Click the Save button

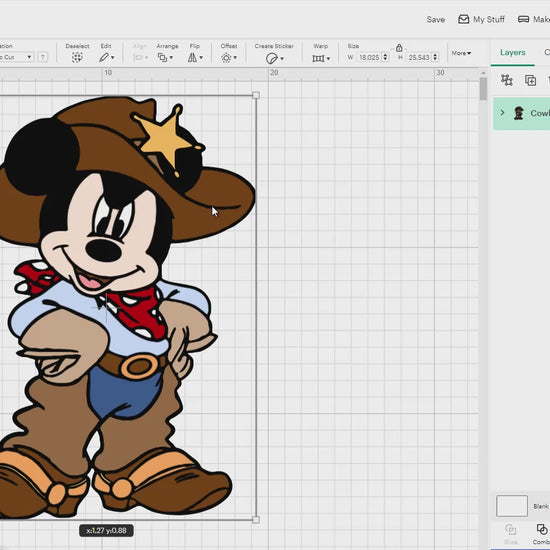436,20
